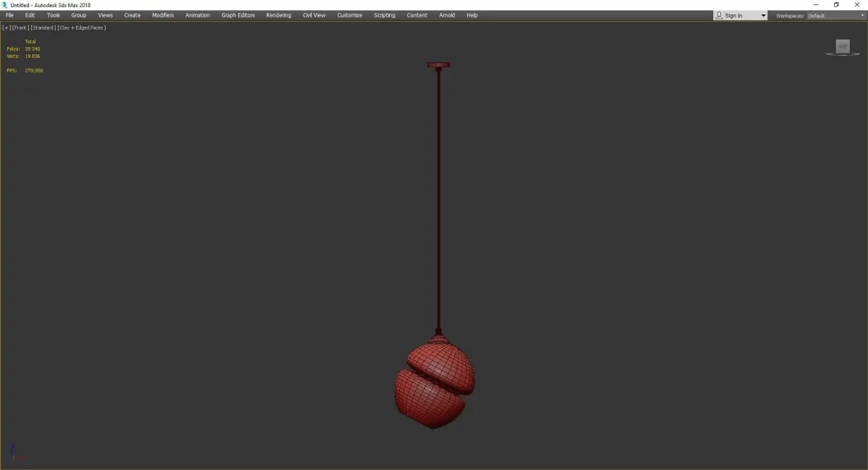Select the pendant lamp shade mesh
This screenshot has width=868, height=470.
coord(434,385)
